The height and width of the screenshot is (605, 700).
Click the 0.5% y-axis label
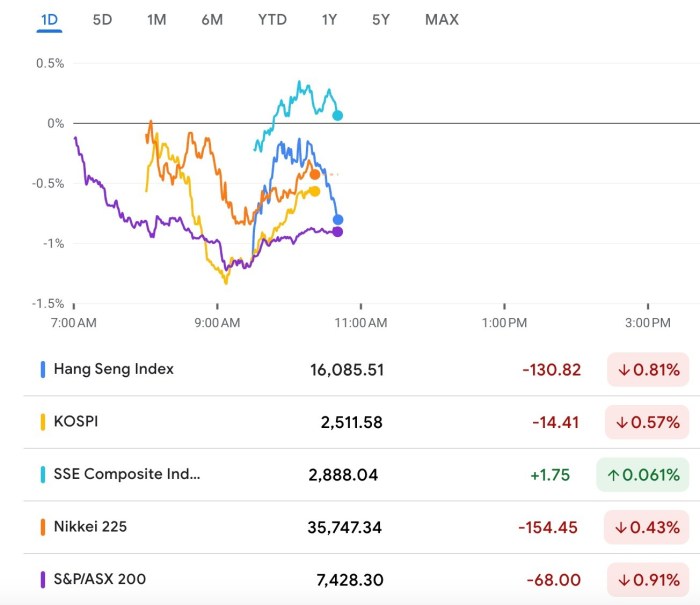tap(50, 63)
